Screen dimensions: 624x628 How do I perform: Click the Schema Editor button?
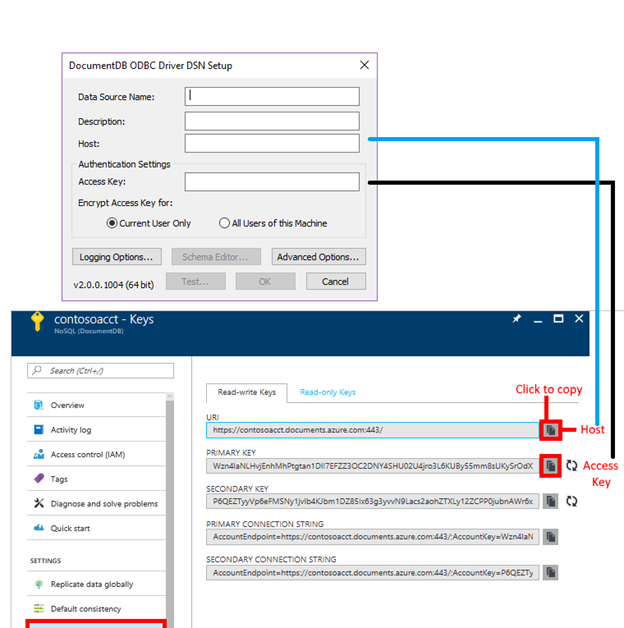coord(216,257)
